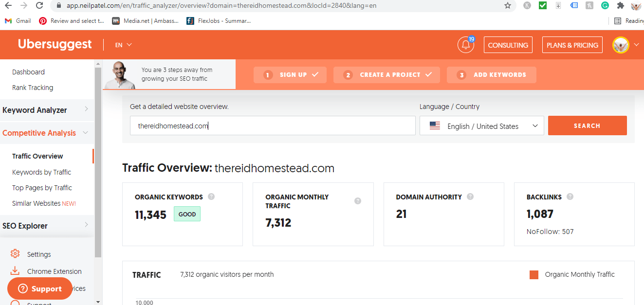The height and width of the screenshot is (305, 644).
Task: Open the Gmail bookmark
Action: pos(18,21)
